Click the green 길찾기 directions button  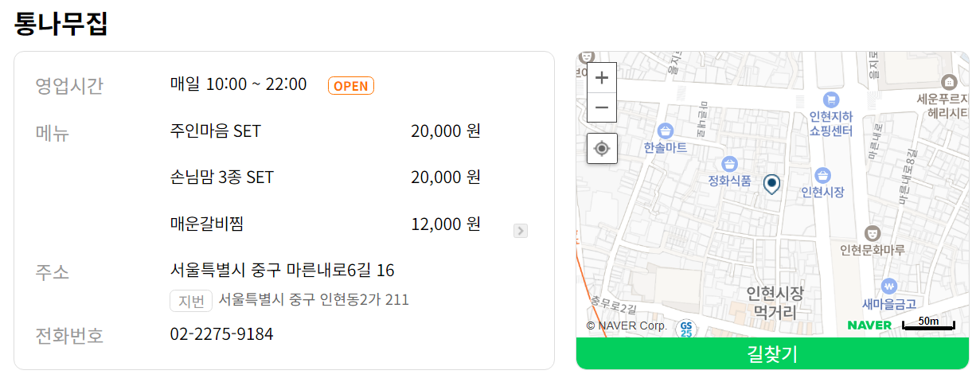pyautogui.click(x=772, y=353)
